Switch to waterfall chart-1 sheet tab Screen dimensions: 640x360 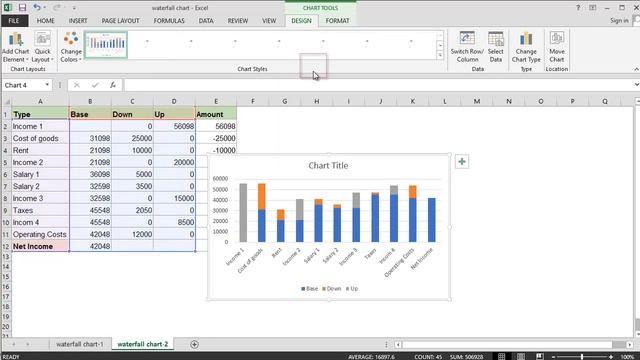tap(80, 344)
